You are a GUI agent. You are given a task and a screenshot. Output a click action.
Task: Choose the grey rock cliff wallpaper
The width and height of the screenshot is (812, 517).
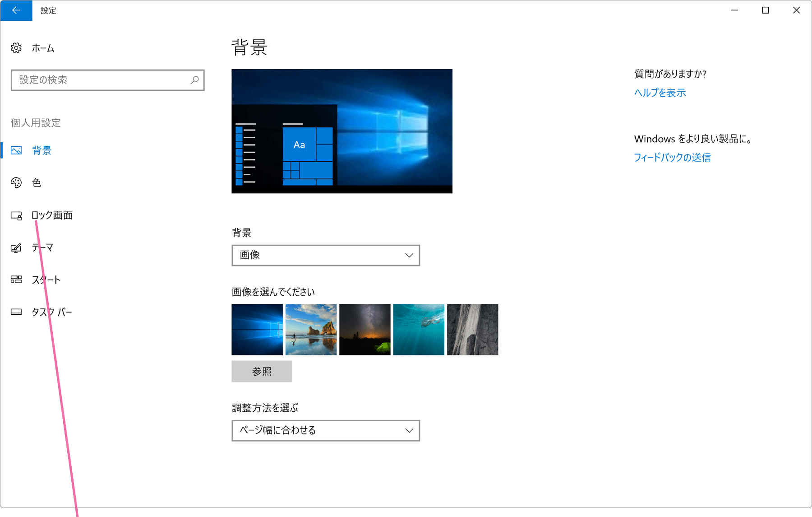point(473,329)
